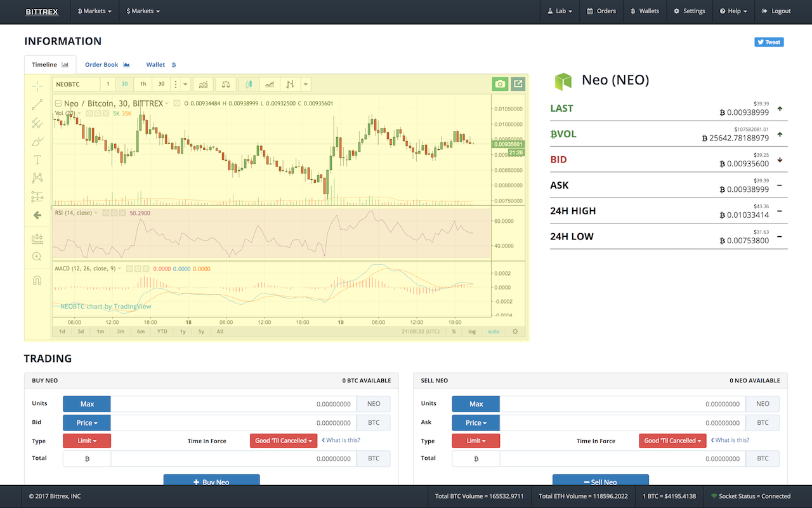Screen dimensions: 812x508
Task: Click the compare symbols scales icon
Action: coord(226,84)
